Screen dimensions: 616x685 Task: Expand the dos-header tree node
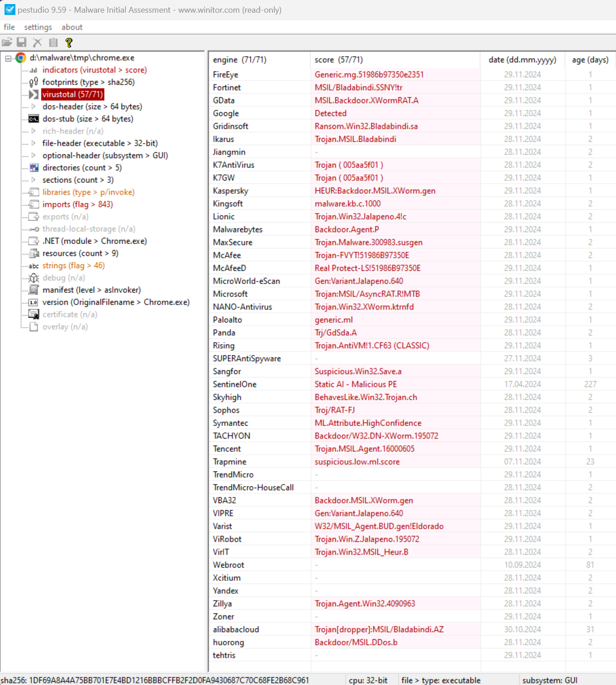(34, 106)
